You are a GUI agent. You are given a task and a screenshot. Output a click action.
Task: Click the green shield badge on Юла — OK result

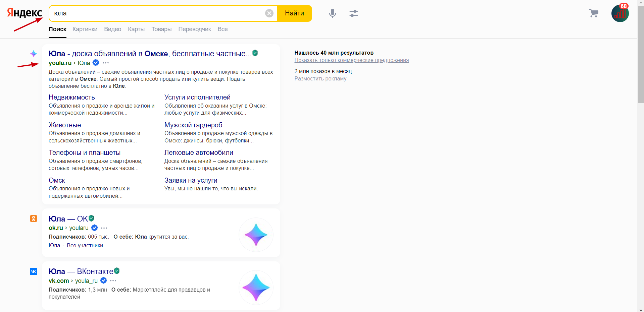(x=91, y=218)
